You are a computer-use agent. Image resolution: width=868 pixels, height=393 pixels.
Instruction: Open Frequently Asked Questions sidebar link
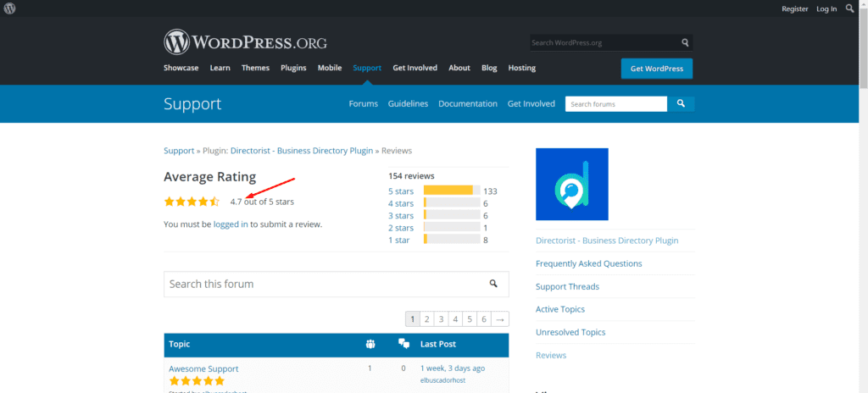(589, 263)
